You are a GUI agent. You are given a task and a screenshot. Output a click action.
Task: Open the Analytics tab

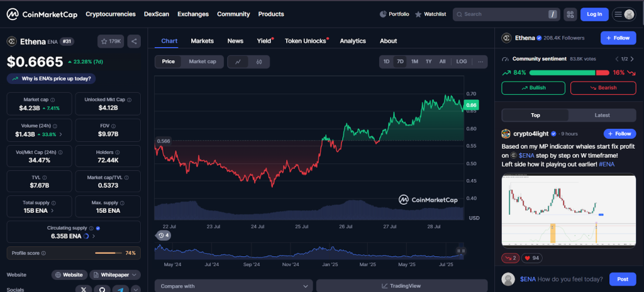pos(353,41)
